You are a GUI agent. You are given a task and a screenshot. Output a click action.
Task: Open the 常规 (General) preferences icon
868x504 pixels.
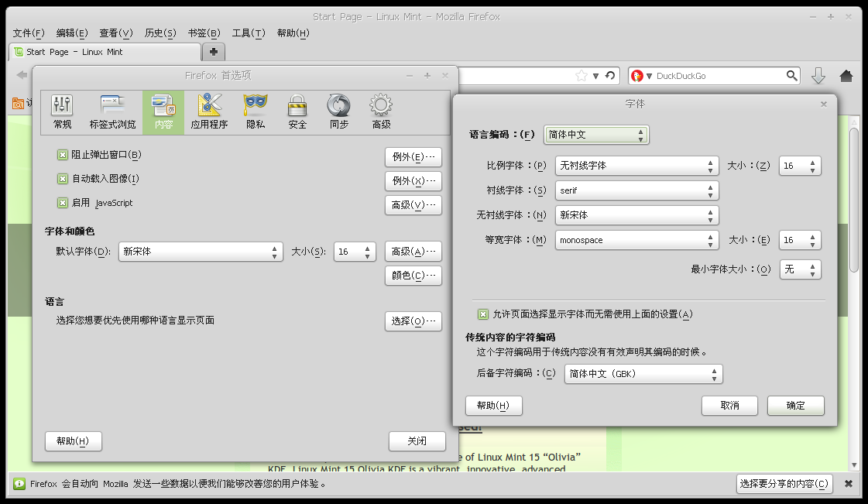62,112
